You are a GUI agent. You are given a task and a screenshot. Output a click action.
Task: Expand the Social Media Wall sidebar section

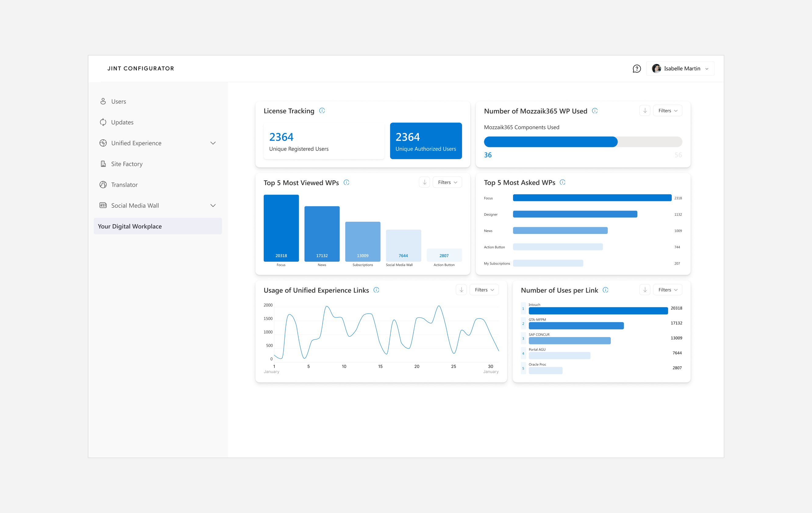pyautogui.click(x=213, y=206)
